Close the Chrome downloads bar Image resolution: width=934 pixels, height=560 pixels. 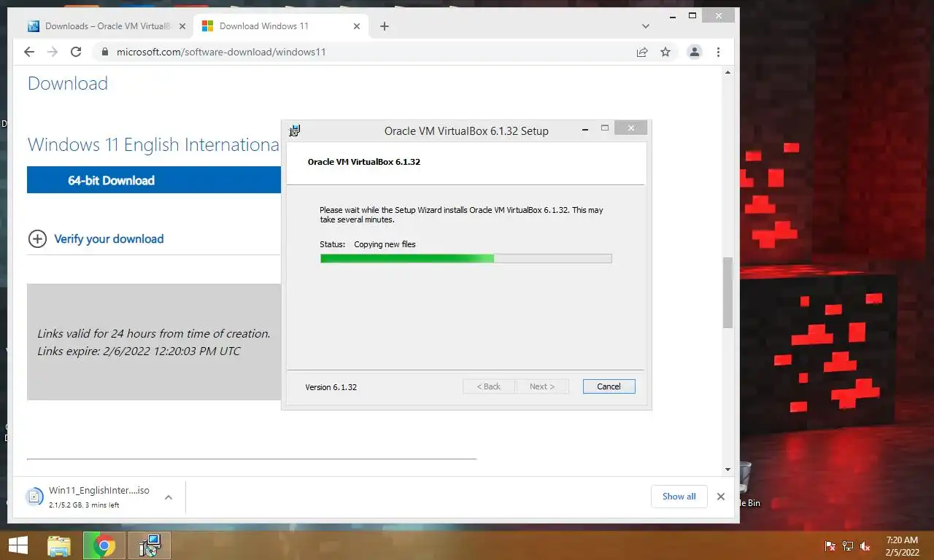tap(721, 497)
